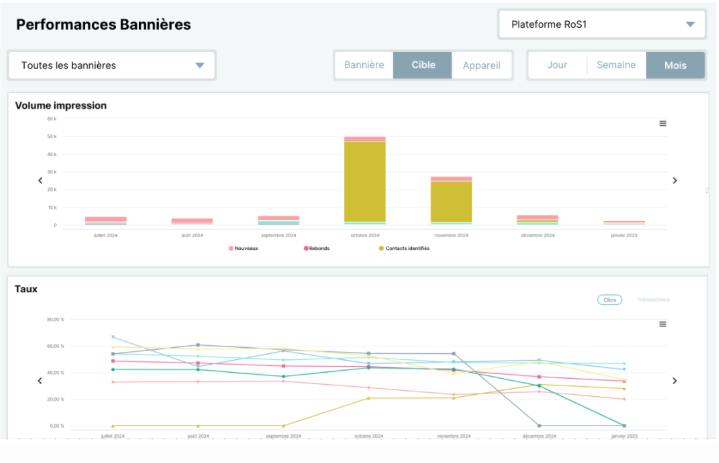Switch to the Appareil tab
719x463 pixels.
click(x=481, y=65)
